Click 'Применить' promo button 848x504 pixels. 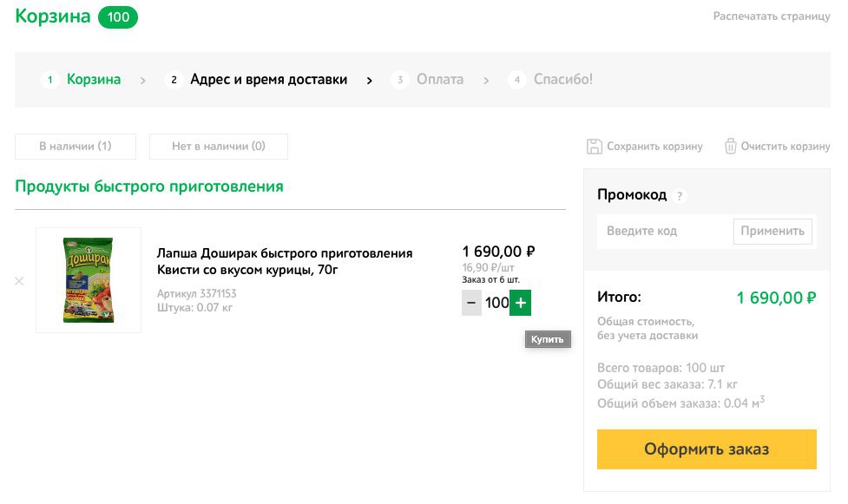(x=772, y=232)
